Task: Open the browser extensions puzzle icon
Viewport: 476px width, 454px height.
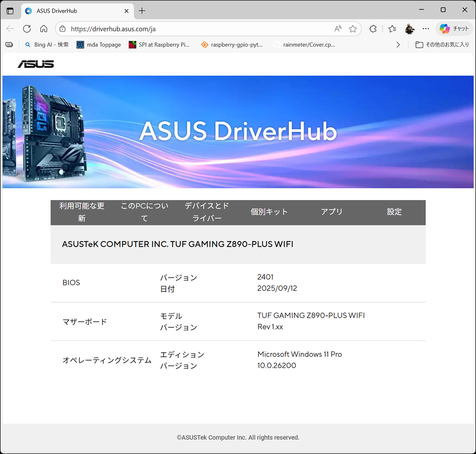Action: (x=373, y=29)
